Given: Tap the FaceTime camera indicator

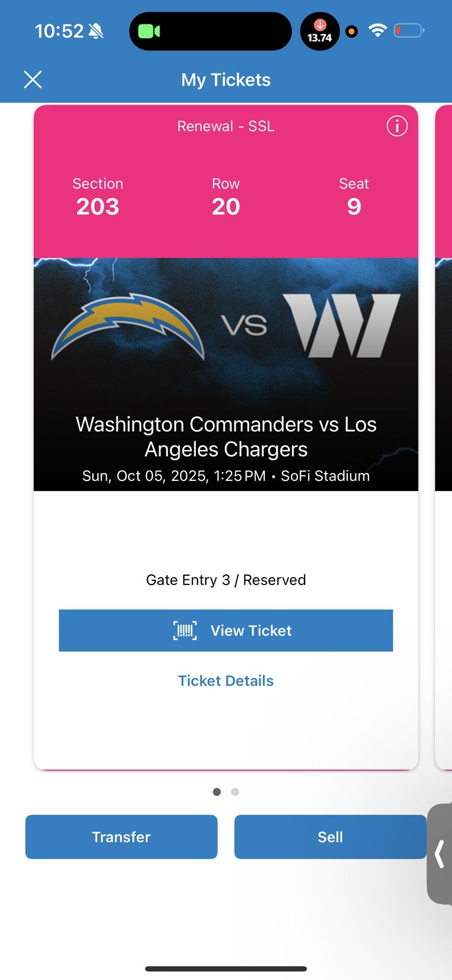Looking at the screenshot, I should (x=149, y=31).
